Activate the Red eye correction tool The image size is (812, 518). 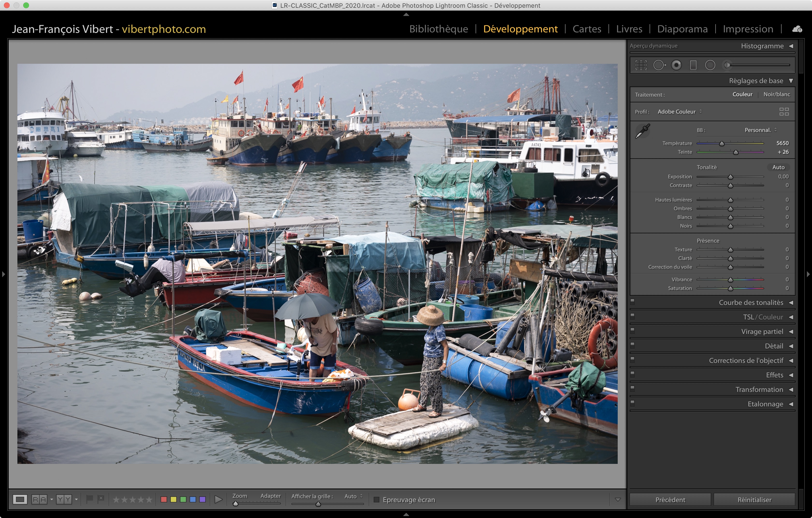(x=676, y=65)
